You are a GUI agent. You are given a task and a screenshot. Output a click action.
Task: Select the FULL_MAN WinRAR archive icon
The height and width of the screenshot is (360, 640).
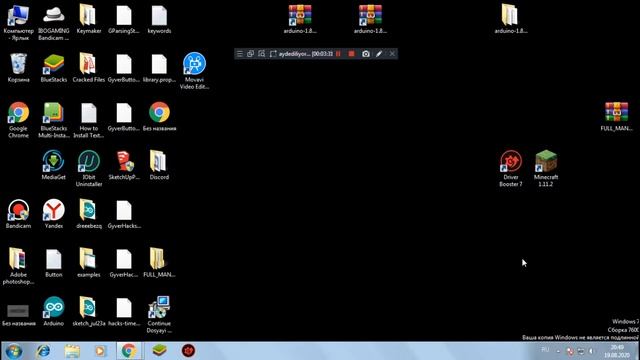pos(616,117)
